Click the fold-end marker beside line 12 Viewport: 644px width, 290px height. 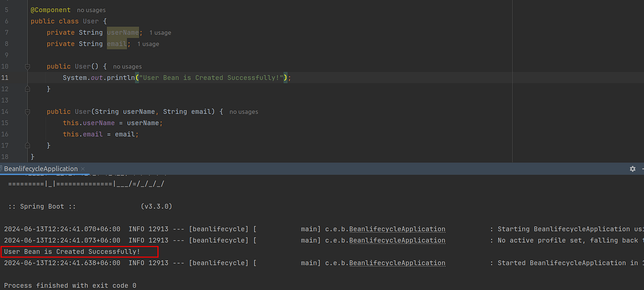tap(27, 89)
